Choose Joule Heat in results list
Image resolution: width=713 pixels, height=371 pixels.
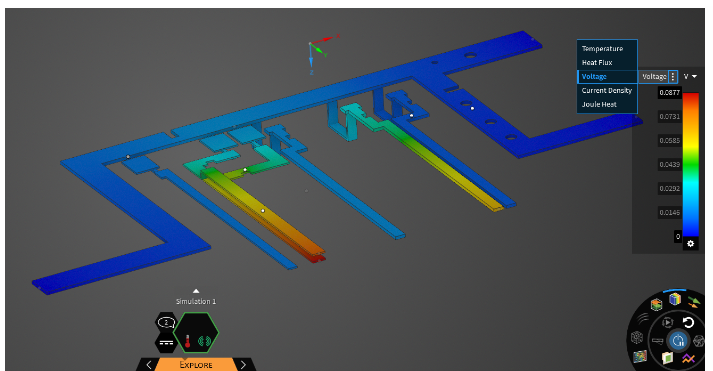599,104
